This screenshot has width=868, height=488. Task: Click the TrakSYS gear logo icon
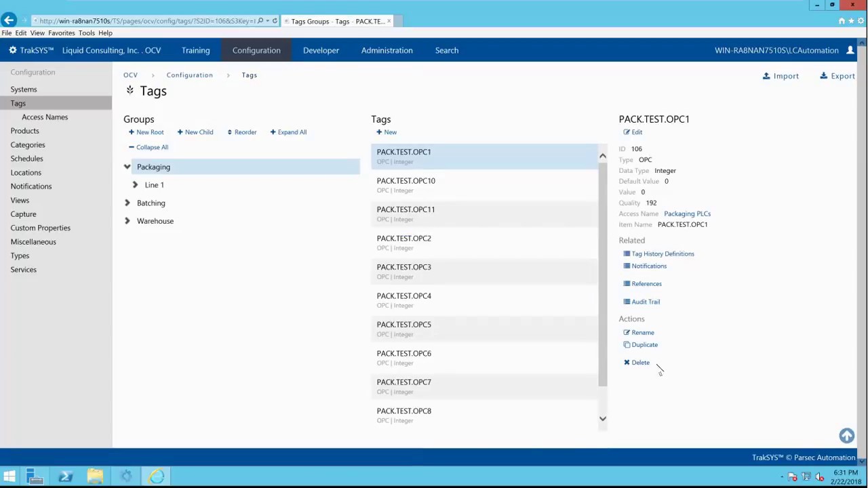[x=13, y=50]
